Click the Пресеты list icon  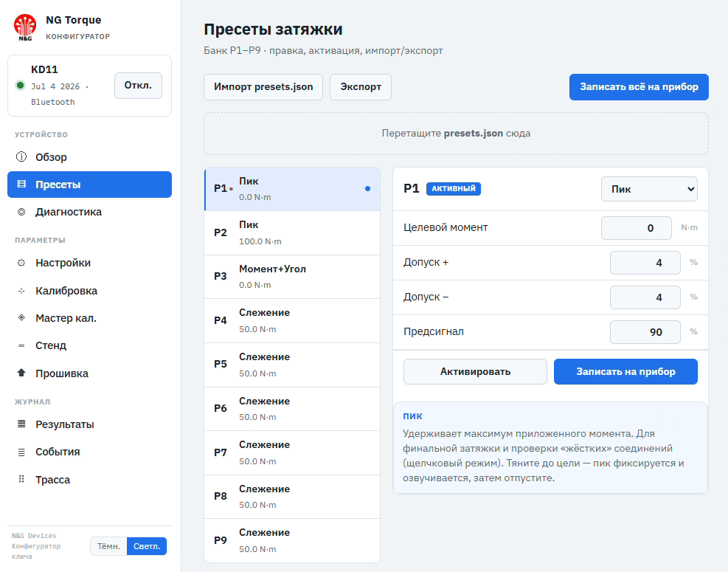point(21,184)
